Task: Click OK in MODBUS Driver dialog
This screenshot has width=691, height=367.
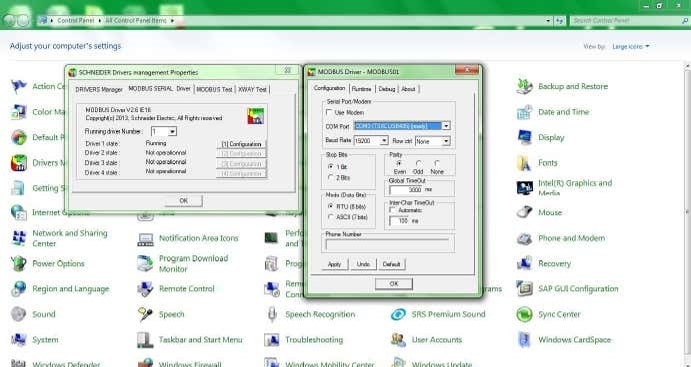Action: point(394,284)
